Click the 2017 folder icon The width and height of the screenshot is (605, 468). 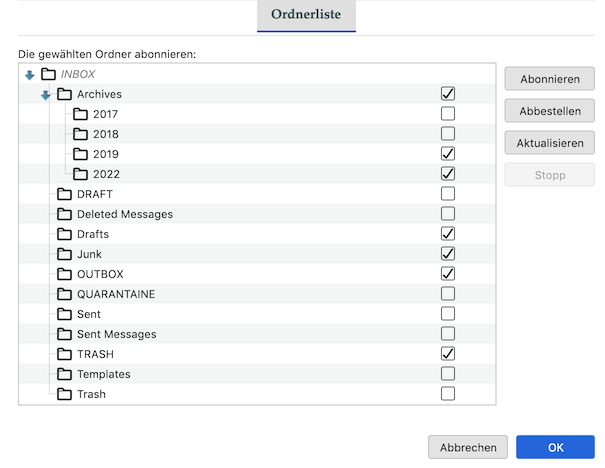coord(80,114)
